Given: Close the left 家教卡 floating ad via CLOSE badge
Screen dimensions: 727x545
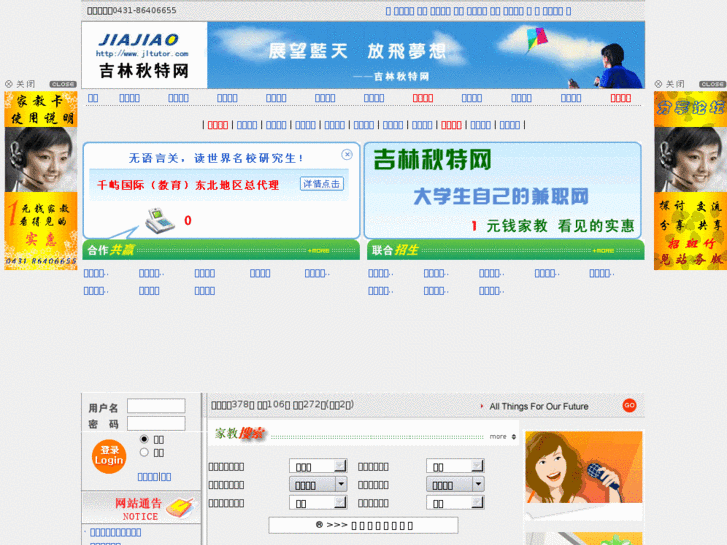Looking at the screenshot, I should click(63, 84).
